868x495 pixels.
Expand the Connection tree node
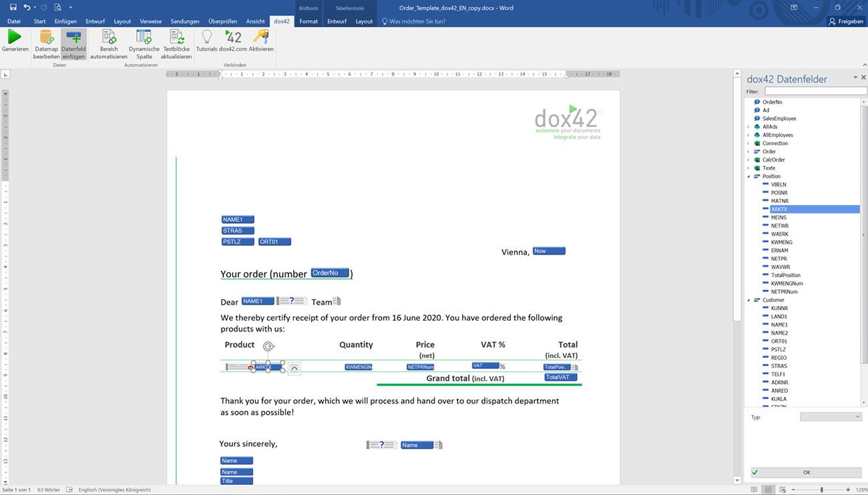pyautogui.click(x=748, y=144)
